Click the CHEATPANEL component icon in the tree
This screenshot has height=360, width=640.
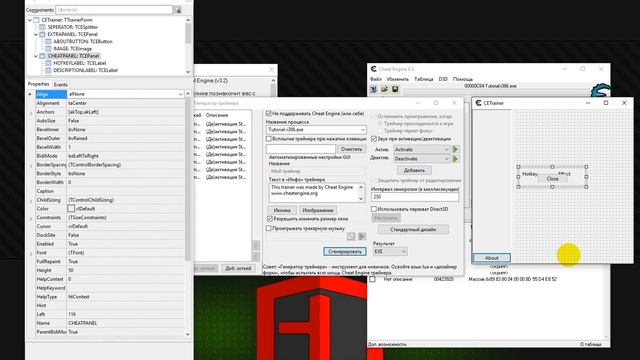(42, 56)
